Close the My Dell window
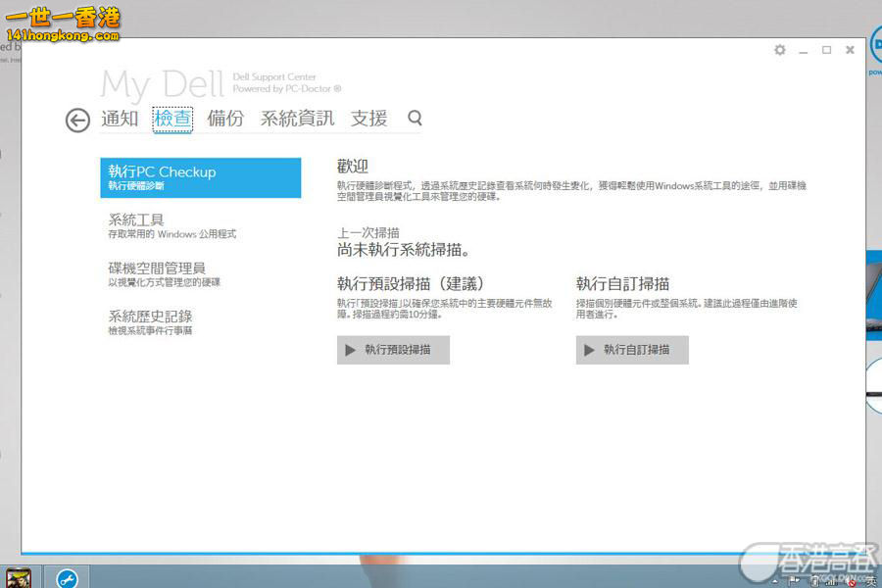The height and width of the screenshot is (588, 882). tap(850, 50)
